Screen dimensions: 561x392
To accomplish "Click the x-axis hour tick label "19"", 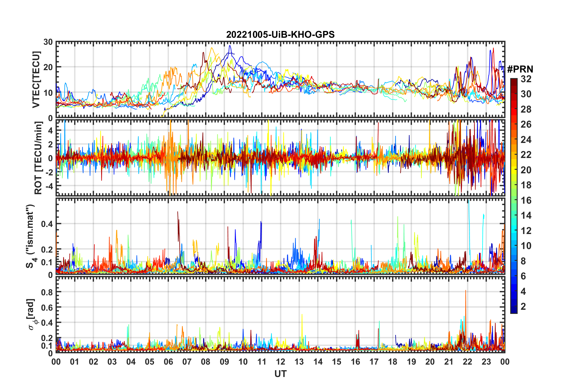I will [x=411, y=362].
